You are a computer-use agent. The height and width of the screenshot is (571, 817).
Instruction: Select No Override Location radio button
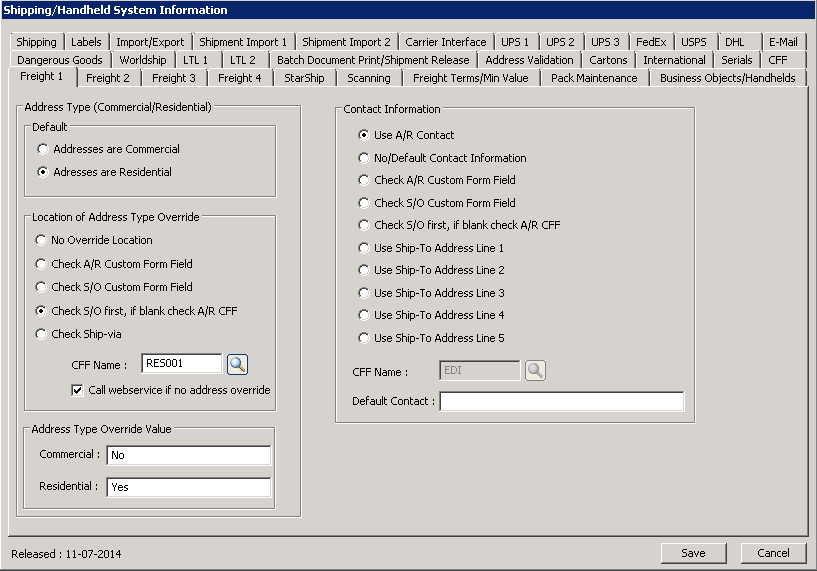click(41, 240)
